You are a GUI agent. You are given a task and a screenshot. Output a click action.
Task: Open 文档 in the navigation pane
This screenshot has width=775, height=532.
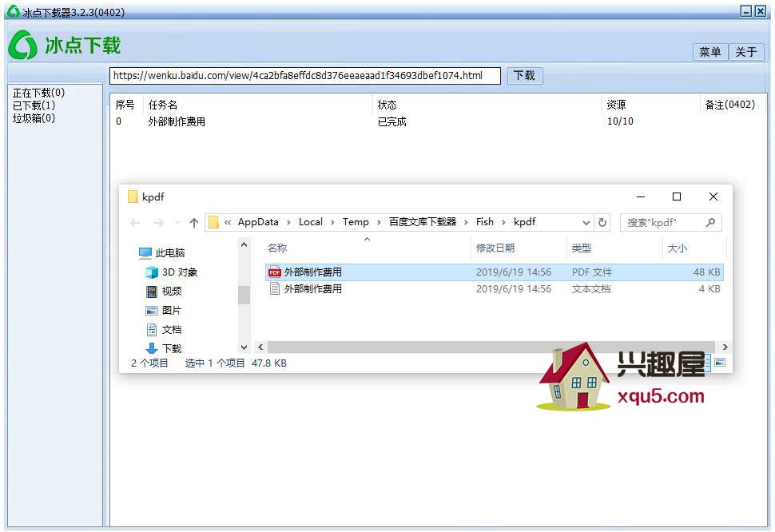[x=164, y=330]
